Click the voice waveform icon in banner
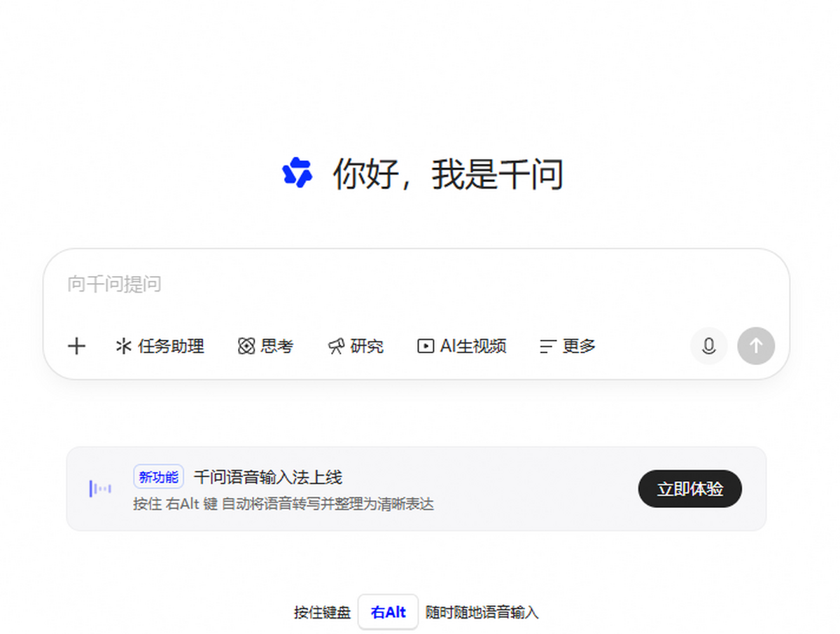840x634 pixels. click(100, 488)
